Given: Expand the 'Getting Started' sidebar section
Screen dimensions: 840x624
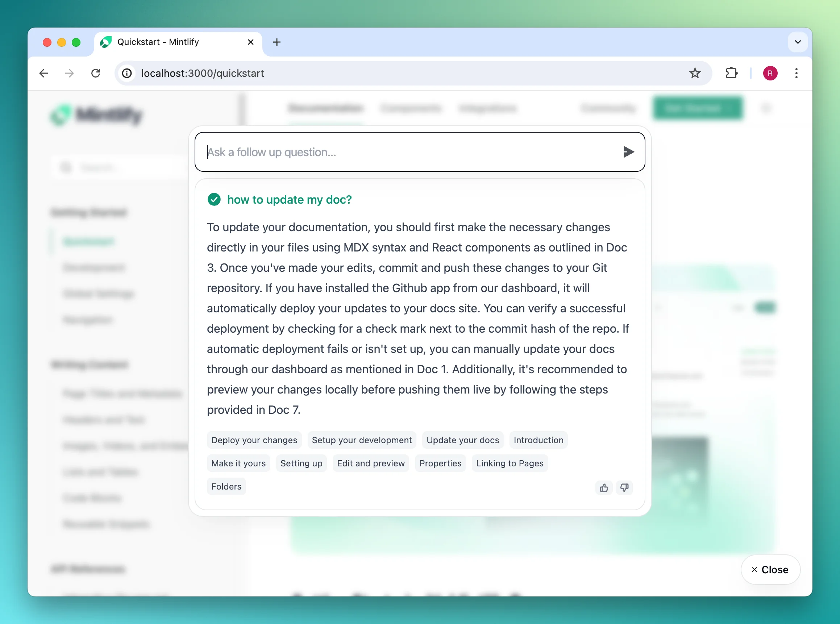Looking at the screenshot, I should point(90,212).
